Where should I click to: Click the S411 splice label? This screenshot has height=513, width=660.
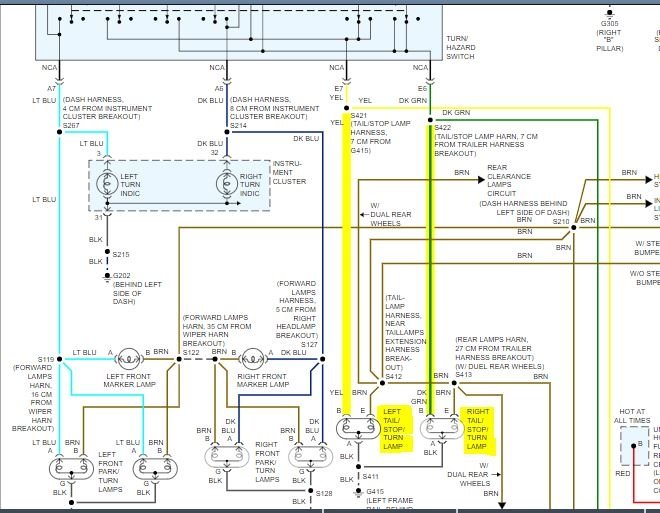click(370, 476)
